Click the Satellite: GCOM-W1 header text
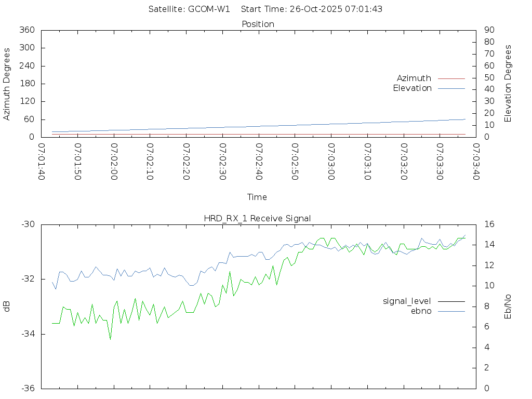Viewport: 532px width, 399px height. 189,9
